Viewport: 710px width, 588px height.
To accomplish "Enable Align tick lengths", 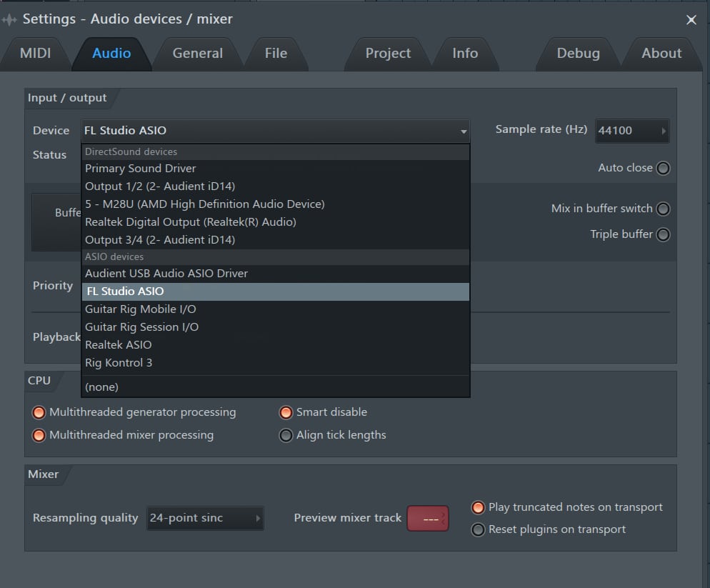I will pyautogui.click(x=286, y=436).
